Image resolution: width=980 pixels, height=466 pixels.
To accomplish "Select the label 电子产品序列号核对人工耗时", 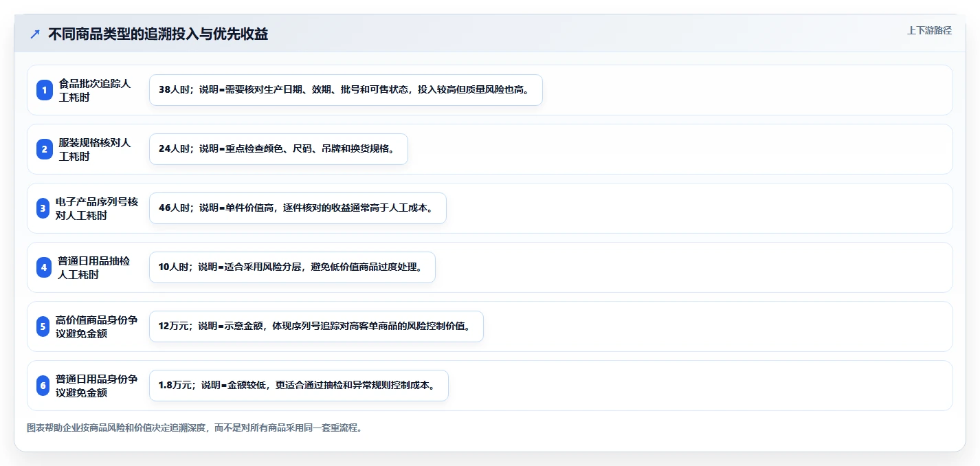I will (x=97, y=208).
